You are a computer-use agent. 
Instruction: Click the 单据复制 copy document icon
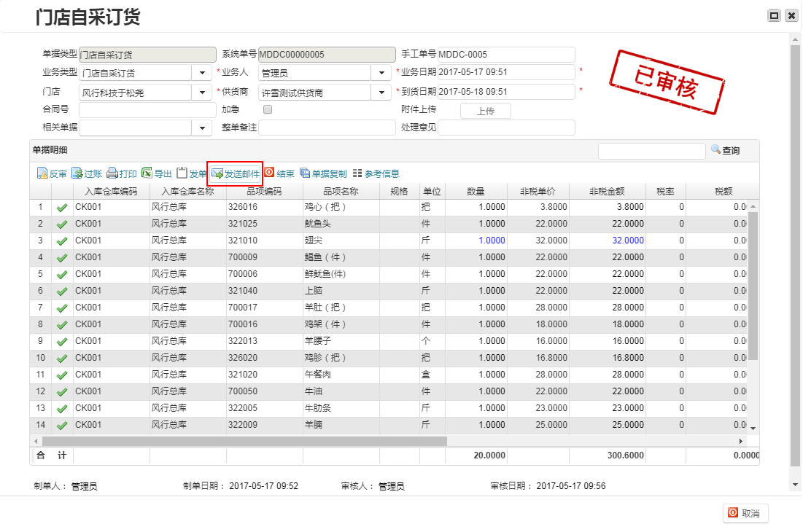(305, 173)
